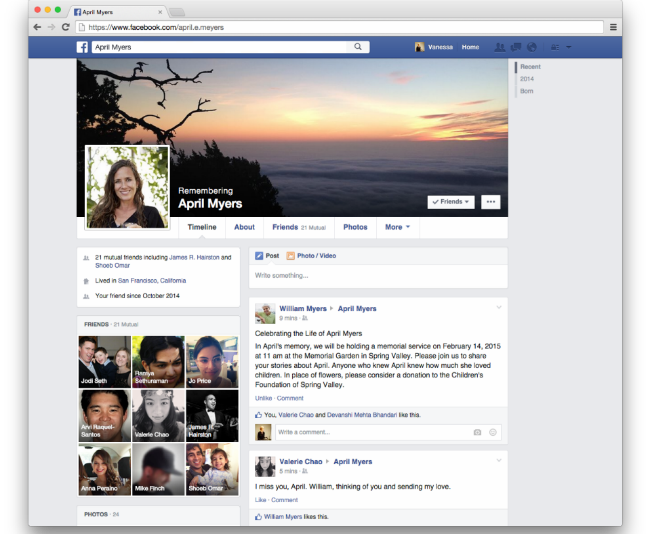650x534 pixels.
Task: Switch to the Photos tab
Action: click(355, 228)
